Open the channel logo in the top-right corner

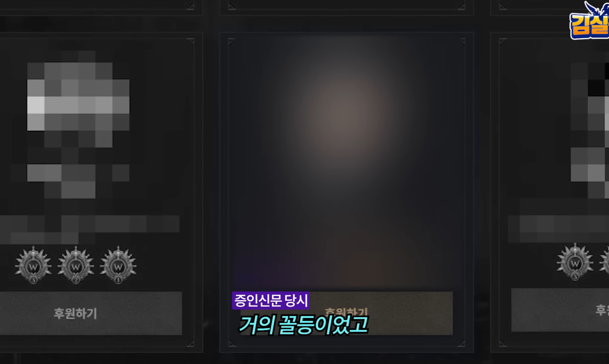point(589,20)
